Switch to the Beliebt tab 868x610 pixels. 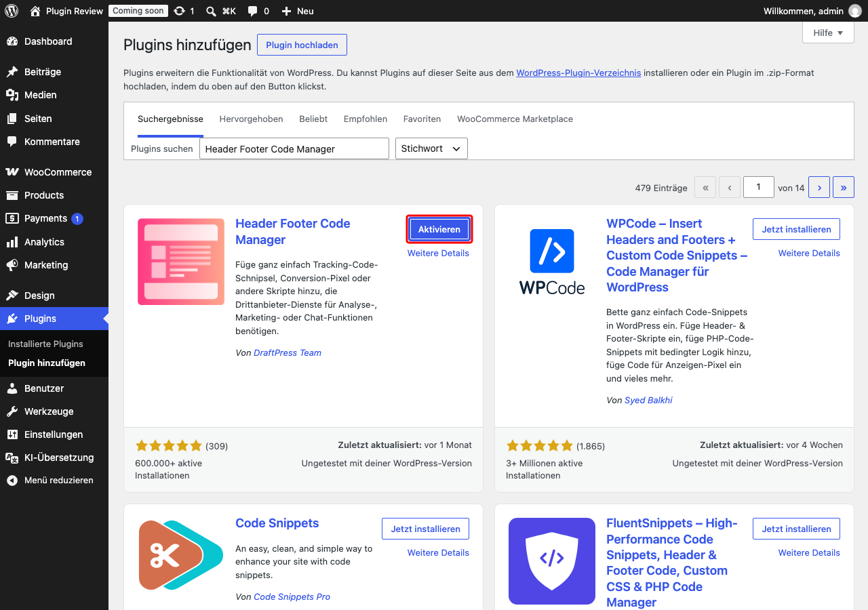point(313,119)
